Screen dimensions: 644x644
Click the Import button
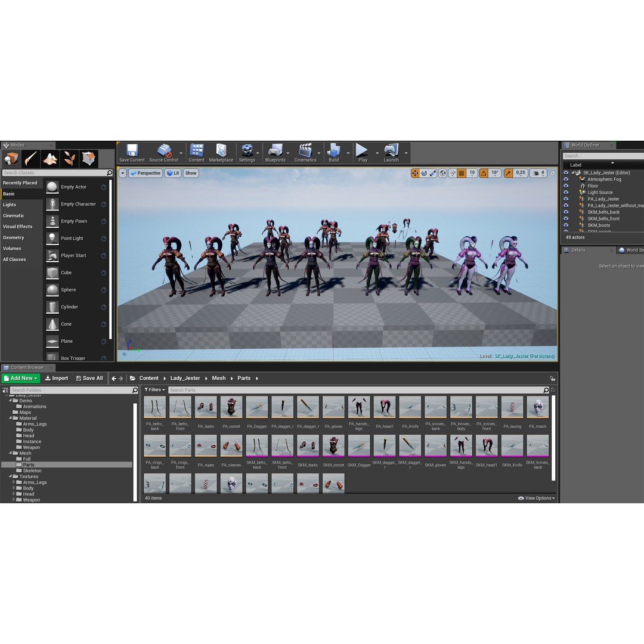pos(57,378)
